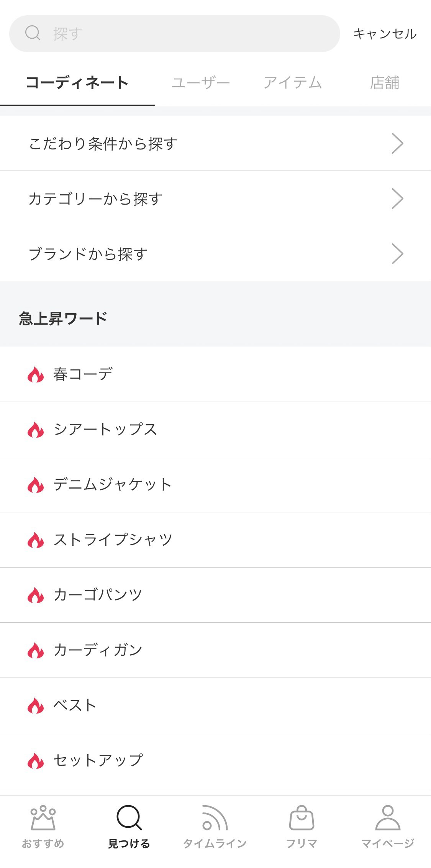Open the タイムライン feed icon
This screenshot has width=431, height=868.
215,818
